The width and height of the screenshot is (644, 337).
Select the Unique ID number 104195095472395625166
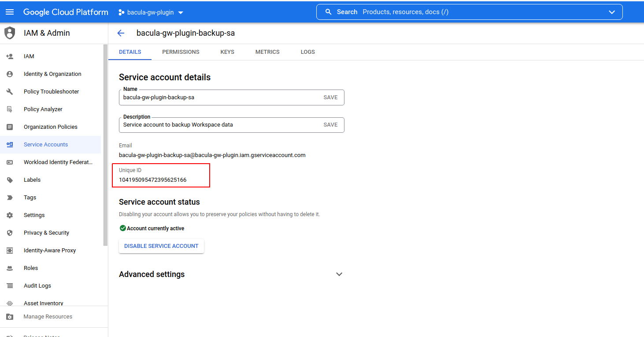[x=152, y=180]
